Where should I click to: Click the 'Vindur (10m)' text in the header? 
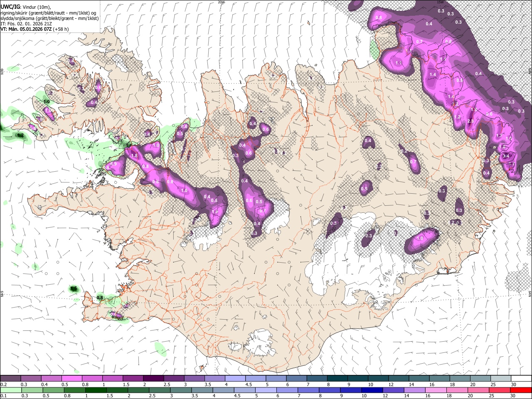(36, 7)
